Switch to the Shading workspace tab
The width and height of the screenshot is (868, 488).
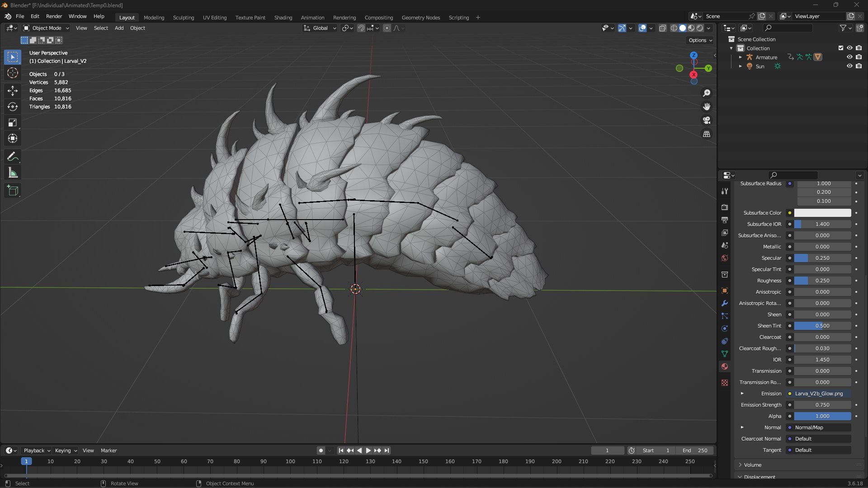(x=283, y=18)
